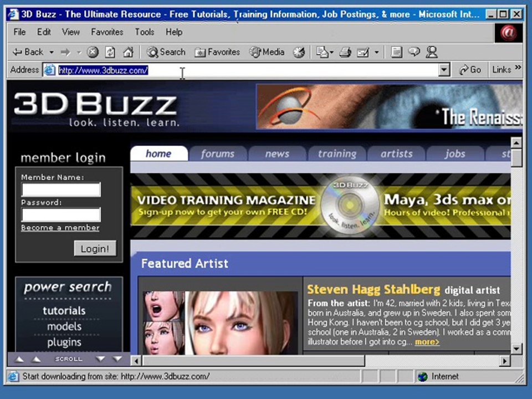Screen dimensions: 532x399
Task: Click the horizontal scrollbar right arrow
Action: coord(504,361)
